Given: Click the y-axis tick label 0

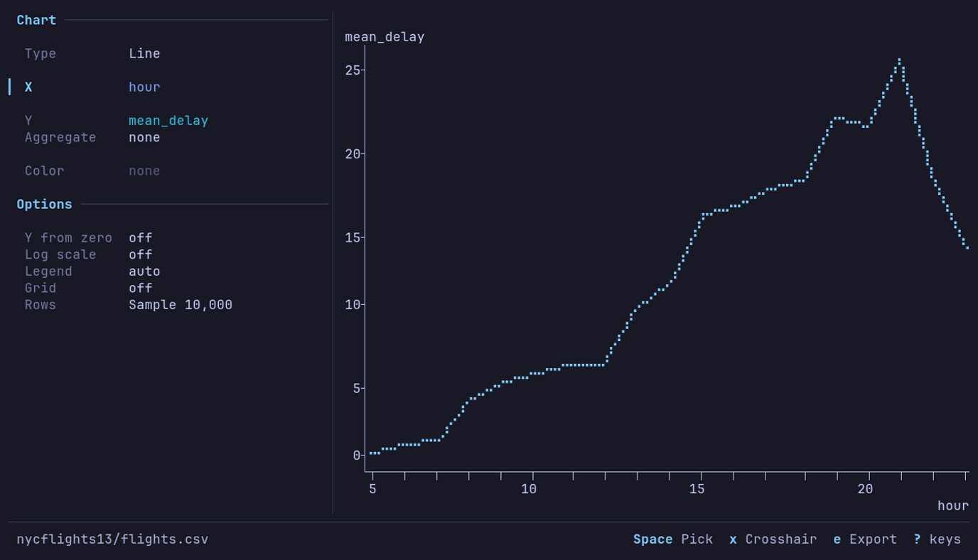Looking at the screenshot, I should click(357, 456).
